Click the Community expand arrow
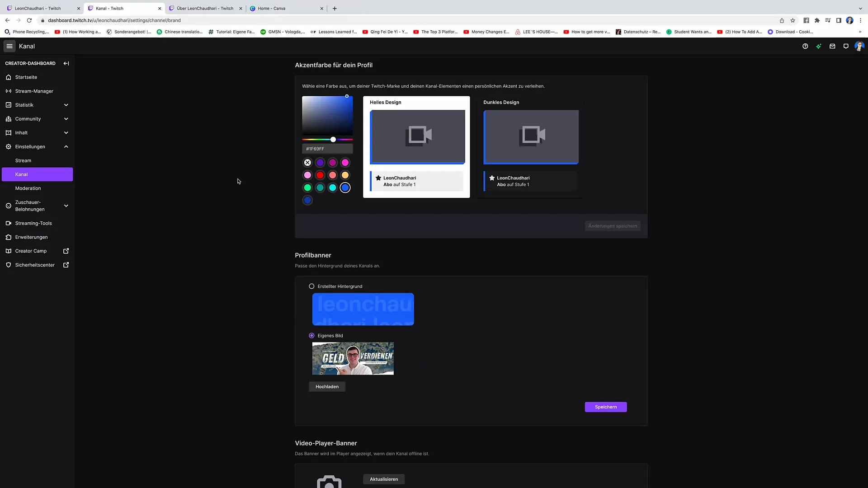 (x=66, y=118)
